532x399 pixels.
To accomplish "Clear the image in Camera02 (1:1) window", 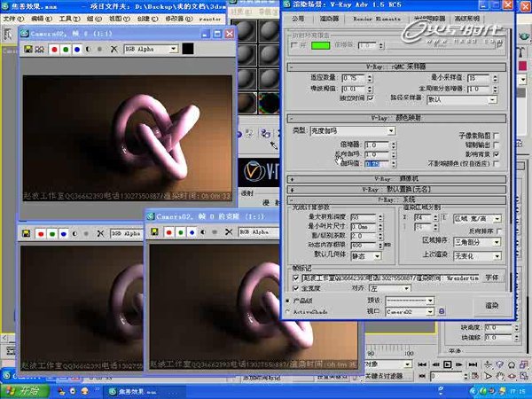I will coord(114,50).
